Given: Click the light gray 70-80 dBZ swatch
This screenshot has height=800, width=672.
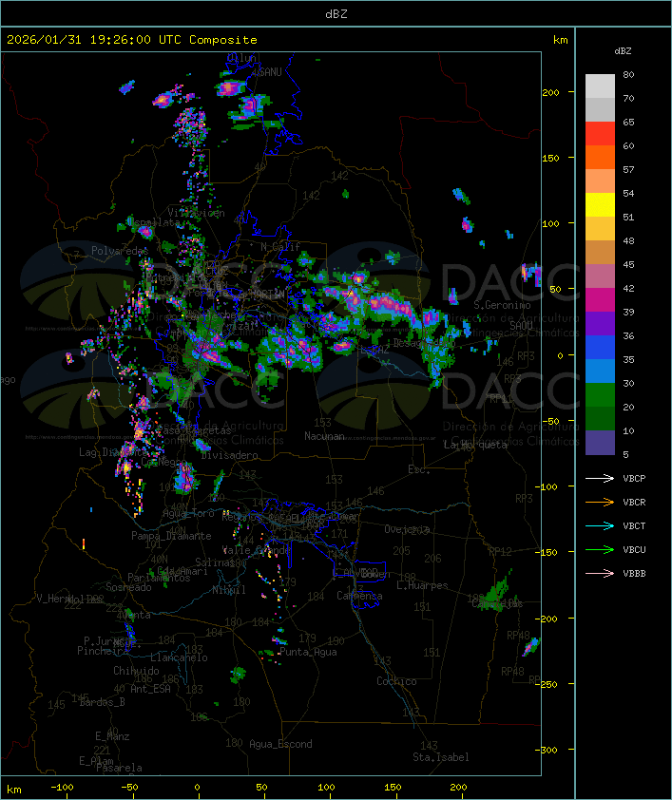Looking at the screenshot, I should [x=600, y=86].
